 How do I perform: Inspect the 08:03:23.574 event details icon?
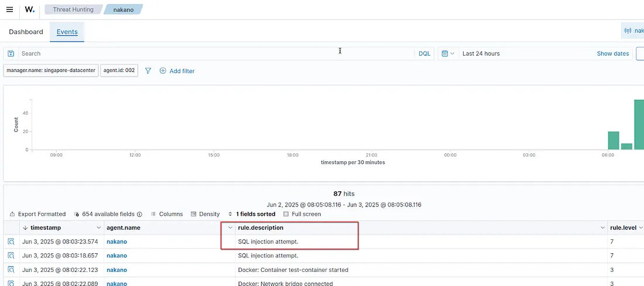[11, 242]
